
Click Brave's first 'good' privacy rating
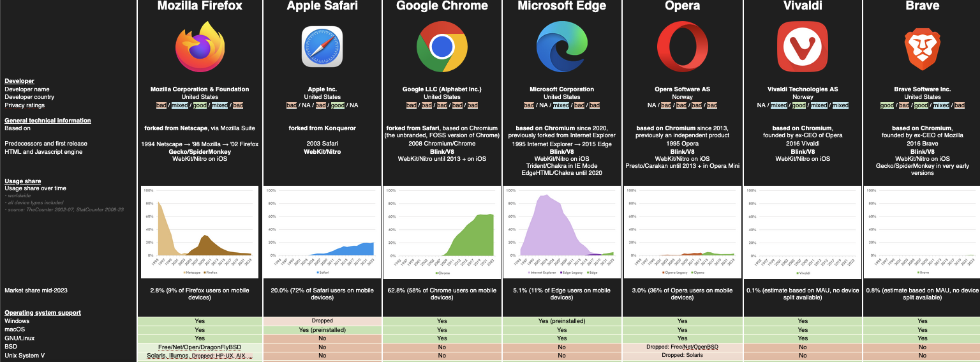[x=886, y=105]
